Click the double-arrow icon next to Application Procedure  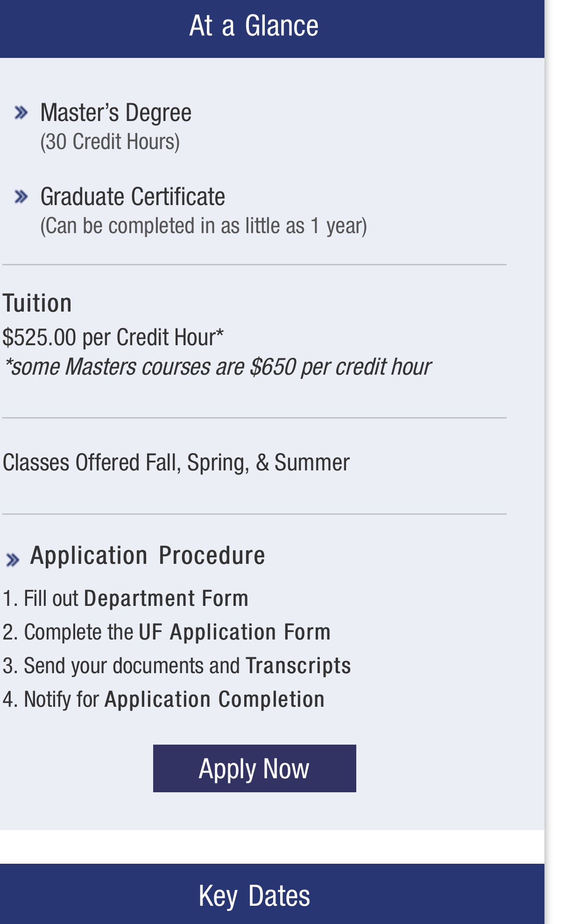point(13,559)
